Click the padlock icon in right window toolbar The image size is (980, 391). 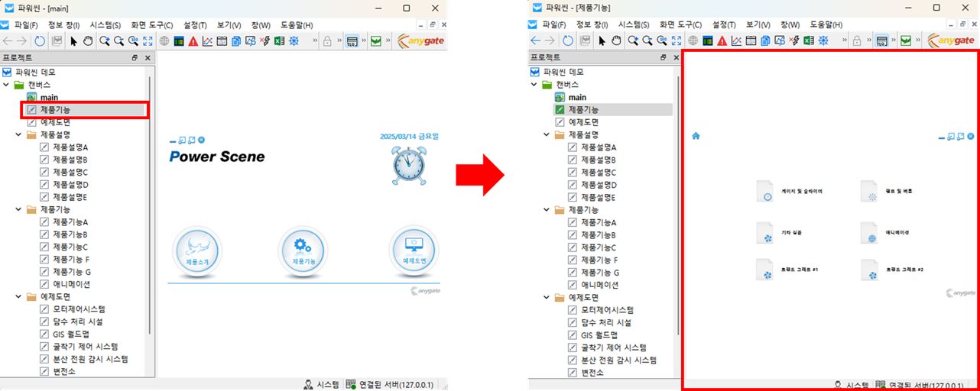click(x=857, y=41)
